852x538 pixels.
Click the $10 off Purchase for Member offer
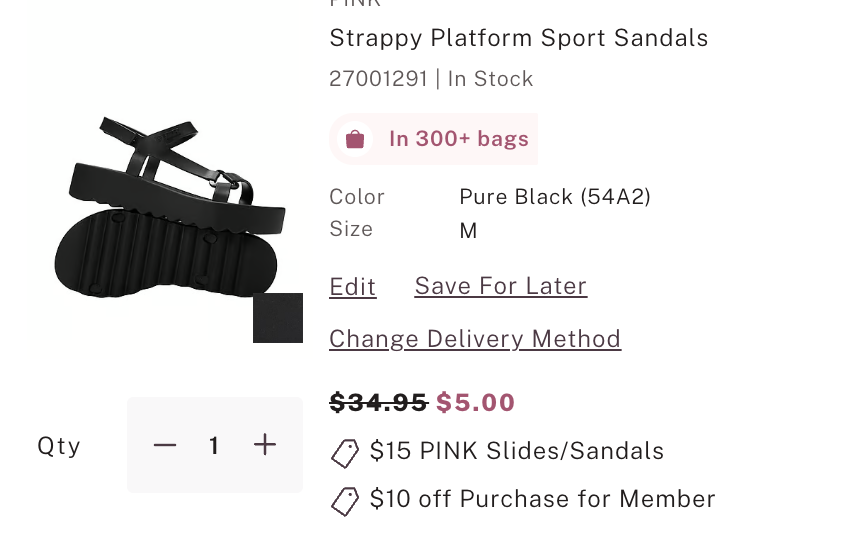pyautogui.click(x=542, y=498)
